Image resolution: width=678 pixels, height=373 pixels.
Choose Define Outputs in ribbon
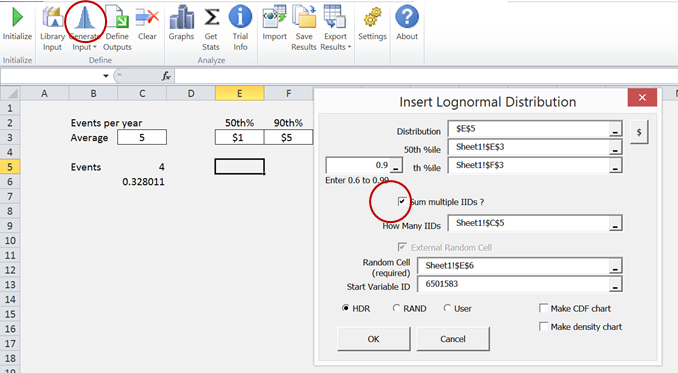117,27
